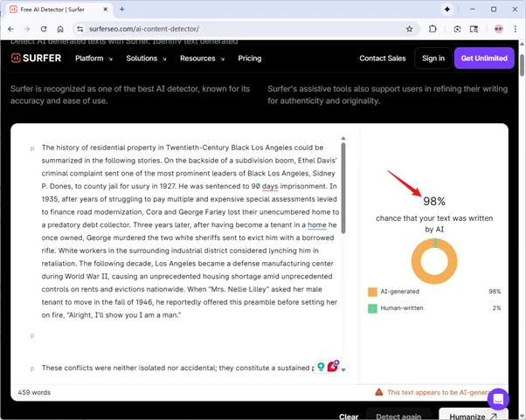Go to the browser home page icon
526x420 pixels.
pos(60,29)
